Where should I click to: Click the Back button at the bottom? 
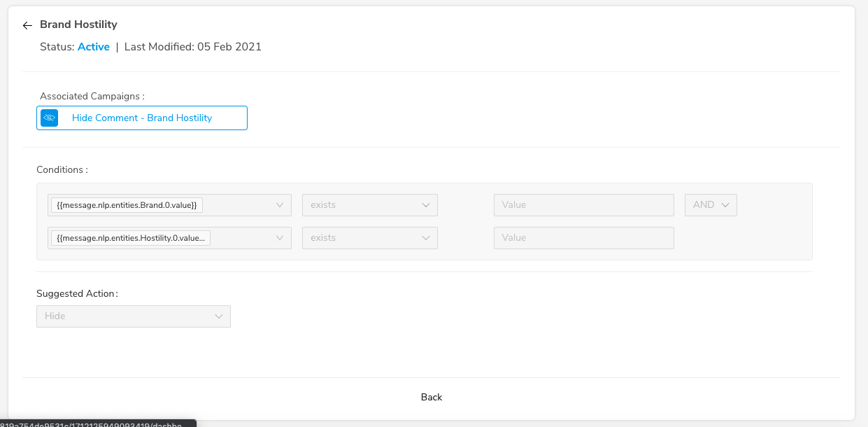(x=432, y=397)
